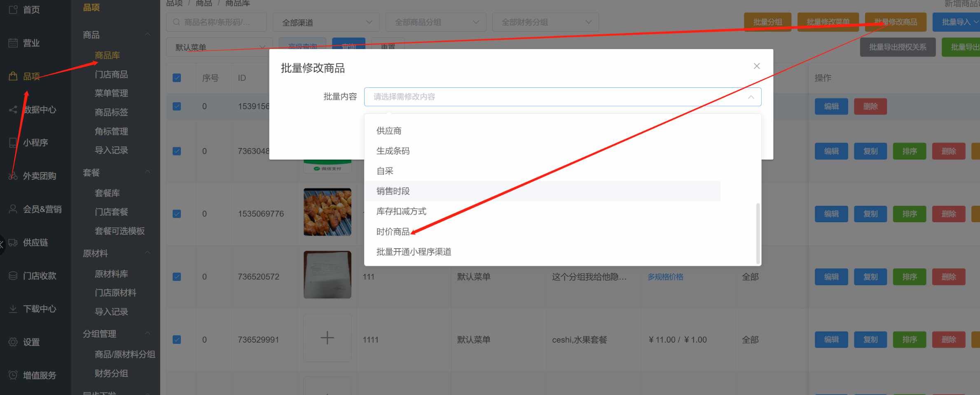
Task: Click the dropdown list scrollbar
Action: [758, 233]
